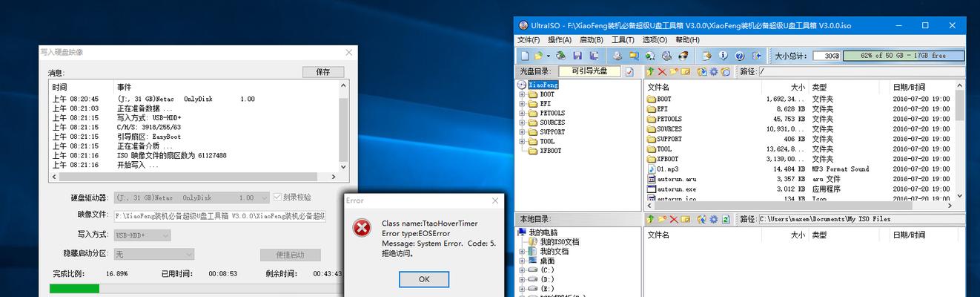The width and height of the screenshot is (980, 297).
Task: Toggle the 刻录校验 checkbox
Action: (278, 198)
